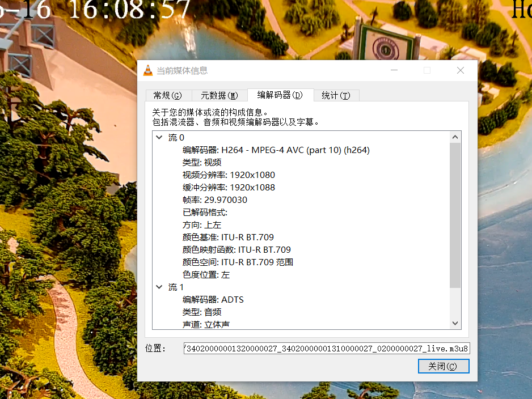Click the vertical scrollbar thumb in the codec list
This screenshot has width=532, height=399.
[455, 215]
